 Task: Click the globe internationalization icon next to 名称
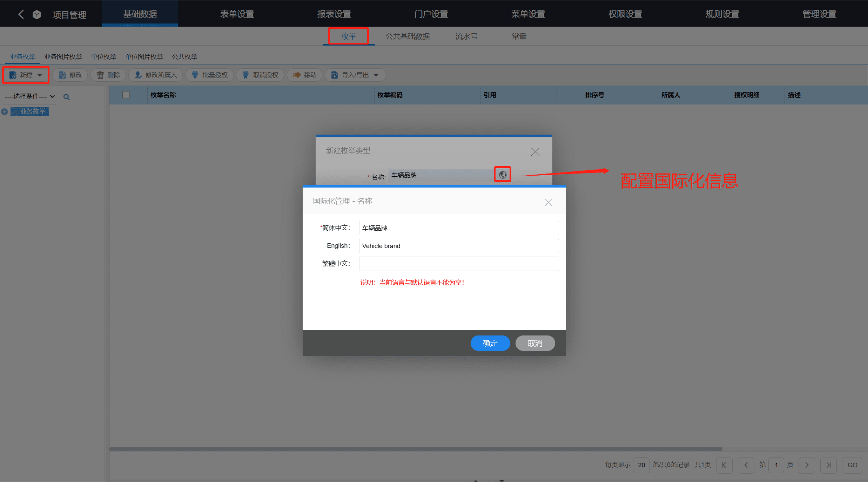[503, 175]
